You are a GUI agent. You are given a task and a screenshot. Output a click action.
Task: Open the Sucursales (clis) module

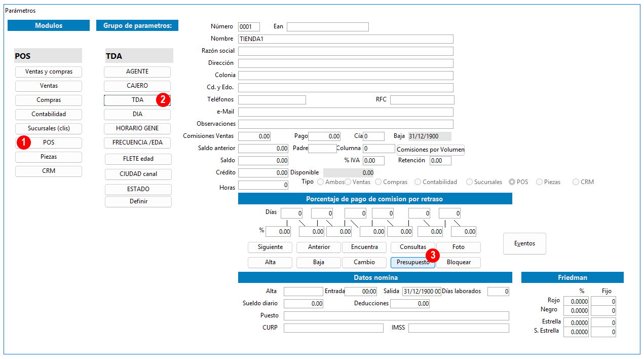[x=49, y=129]
